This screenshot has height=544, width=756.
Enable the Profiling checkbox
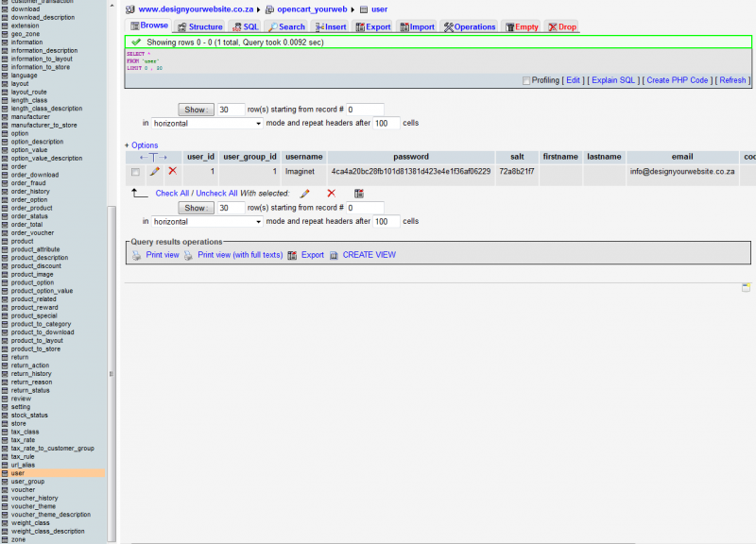[526, 80]
